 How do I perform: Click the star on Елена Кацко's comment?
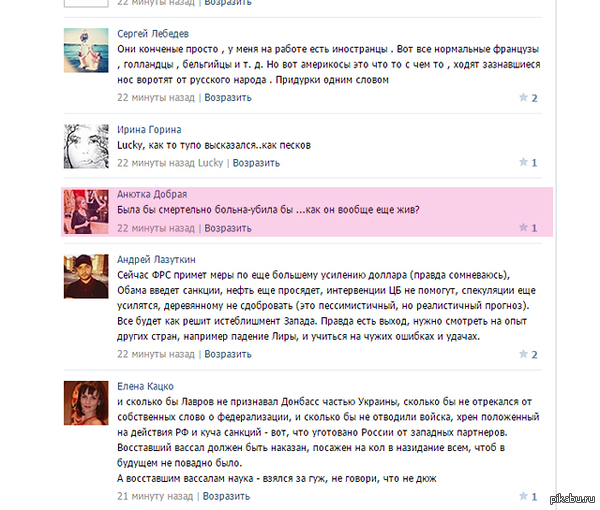point(523,496)
